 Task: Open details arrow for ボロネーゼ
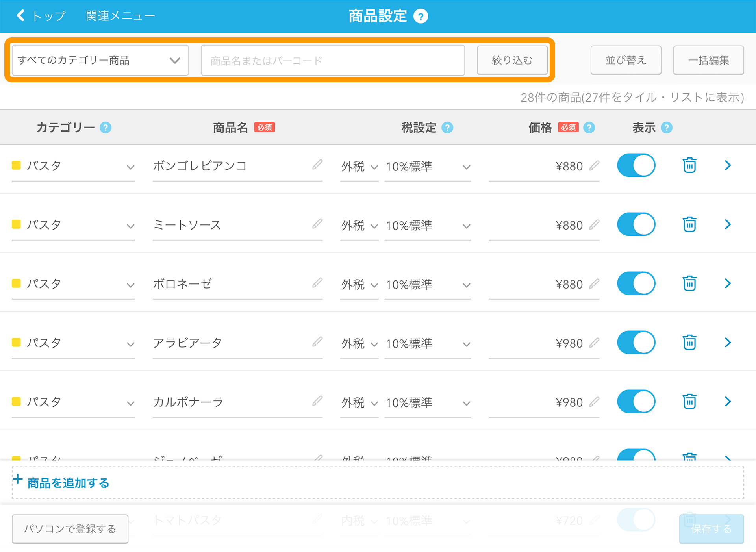[728, 283]
